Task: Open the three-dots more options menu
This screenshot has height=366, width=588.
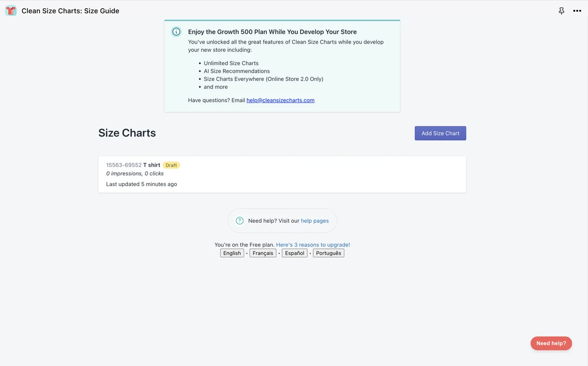Action: click(577, 11)
